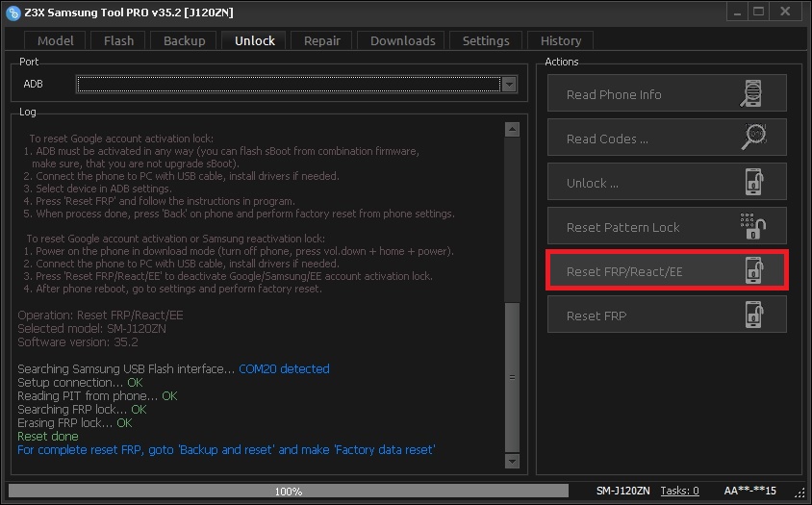Click the 'COM20 detected' log text

(x=284, y=368)
